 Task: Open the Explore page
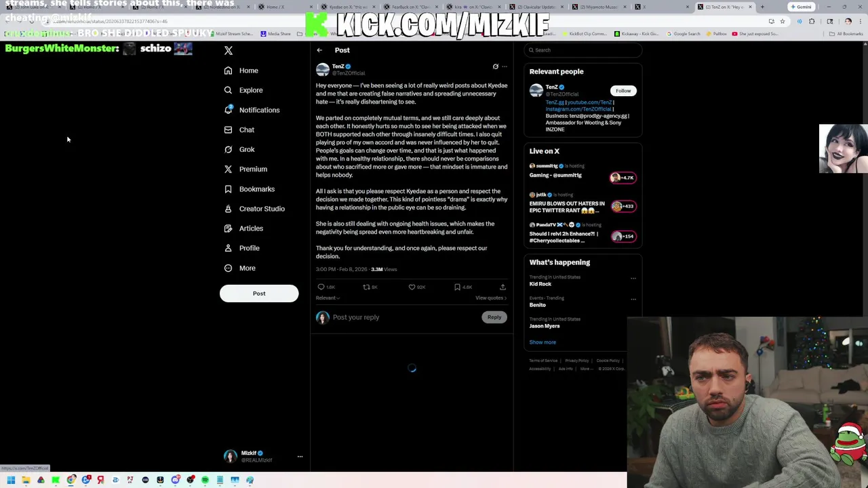coord(243,90)
